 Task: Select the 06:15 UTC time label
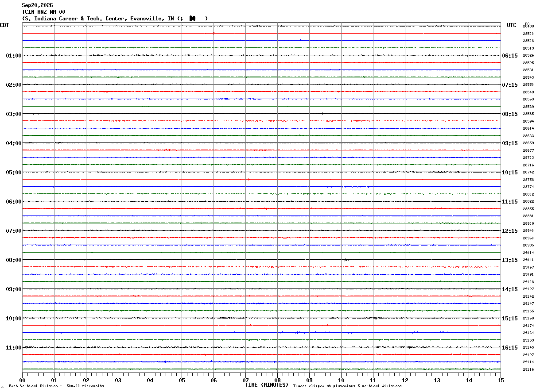click(x=509, y=56)
